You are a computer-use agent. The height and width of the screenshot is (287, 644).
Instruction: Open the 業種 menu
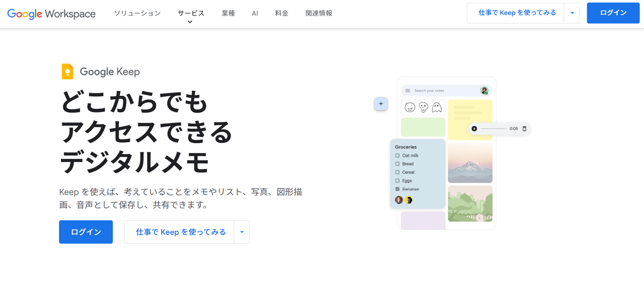[x=228, y=13]
